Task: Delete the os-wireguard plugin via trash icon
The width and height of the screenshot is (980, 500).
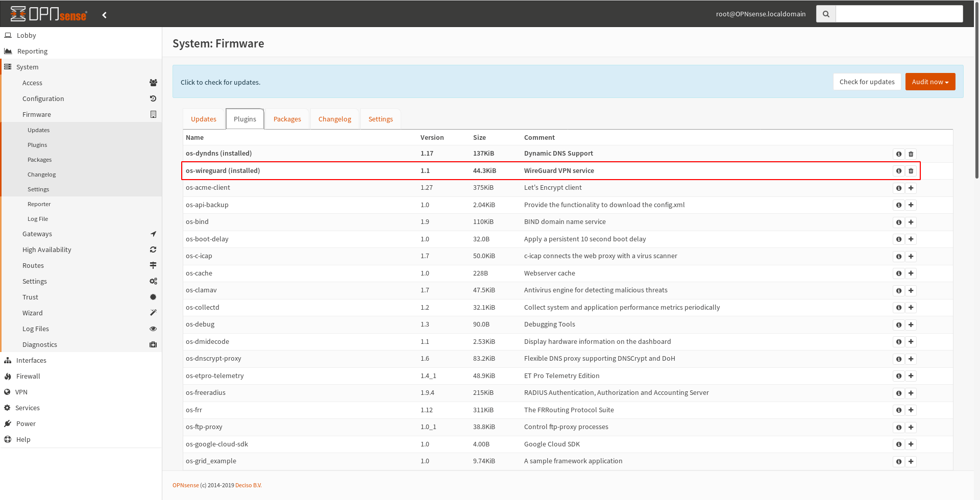Action: pos(911,171)
